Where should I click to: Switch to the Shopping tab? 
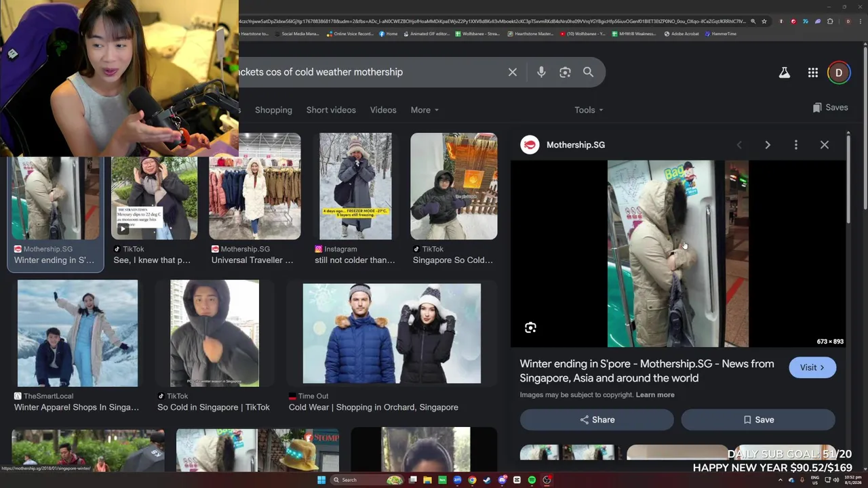pos(273,110)
